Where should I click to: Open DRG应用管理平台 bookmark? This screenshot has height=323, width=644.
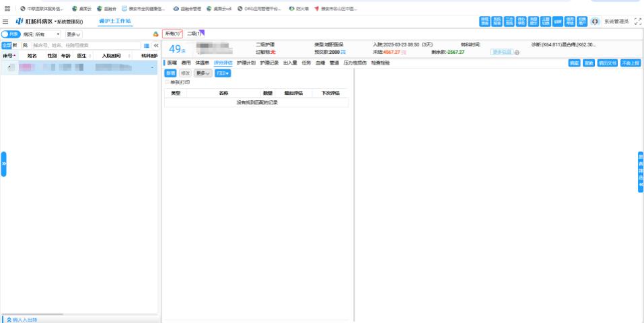[259, 8]
